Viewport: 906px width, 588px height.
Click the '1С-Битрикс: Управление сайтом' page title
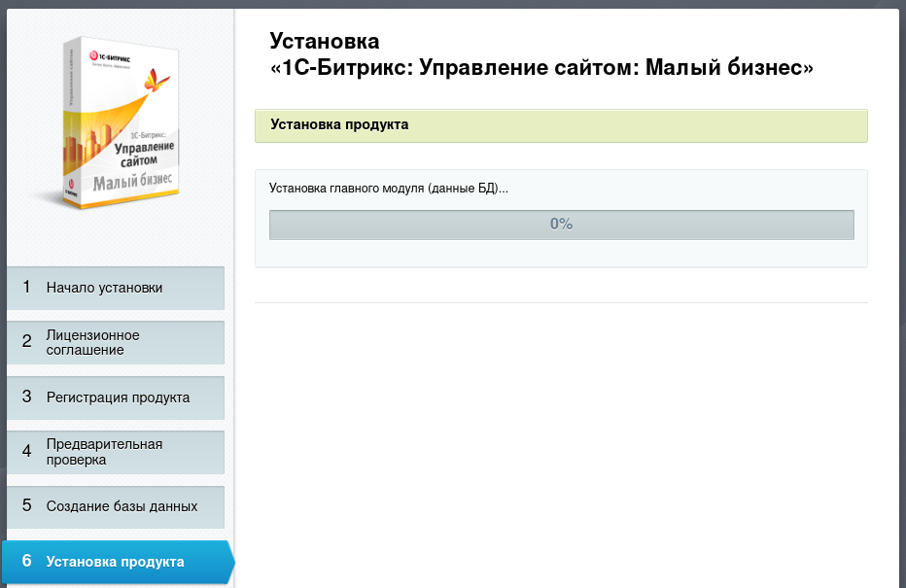540,68
